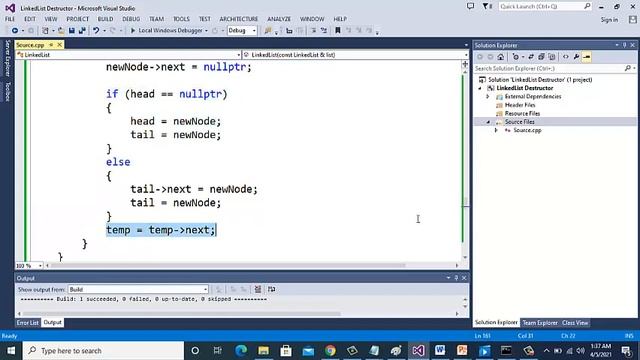The height and width of the screenshot is (360, 640).
Task: Click the Sign in link
Action: (609, 20)
